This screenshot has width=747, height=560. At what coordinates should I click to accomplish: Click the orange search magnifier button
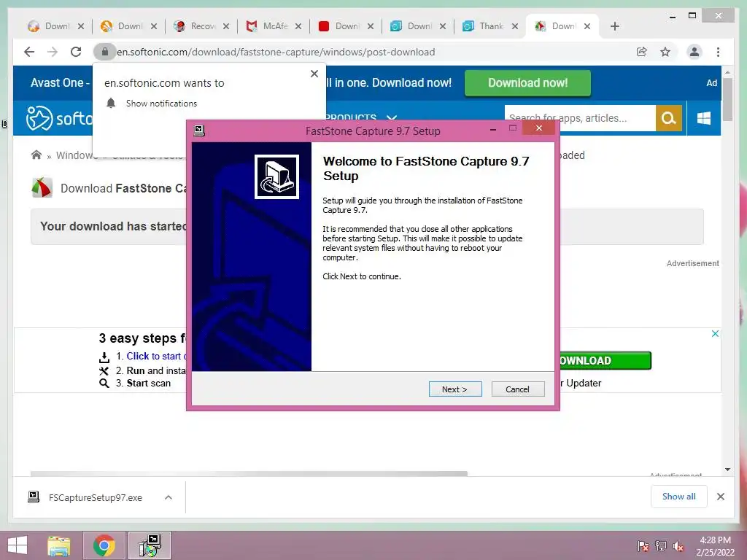(669, 118)
